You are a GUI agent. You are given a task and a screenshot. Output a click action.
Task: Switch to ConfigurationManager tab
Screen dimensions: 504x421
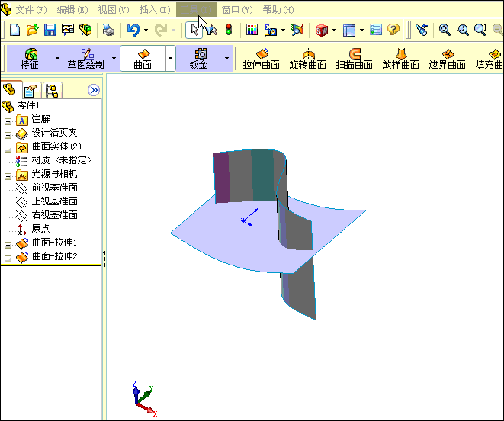click(52, 90)
